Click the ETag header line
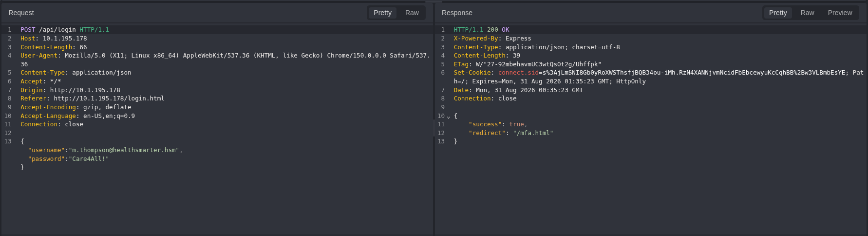Image resolution: width=868 pixels, height=236 pixels. coord(528,64)
